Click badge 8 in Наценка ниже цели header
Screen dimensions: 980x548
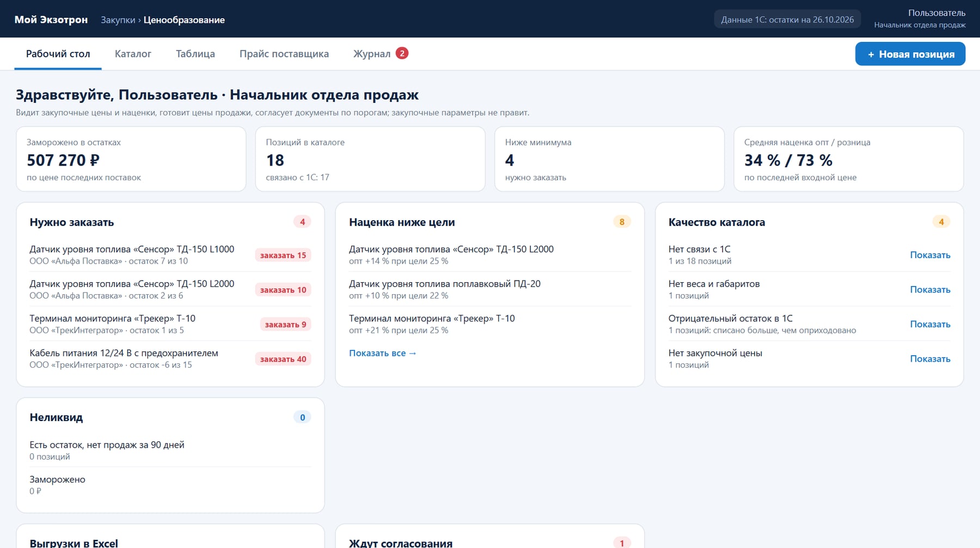(622, 222)
